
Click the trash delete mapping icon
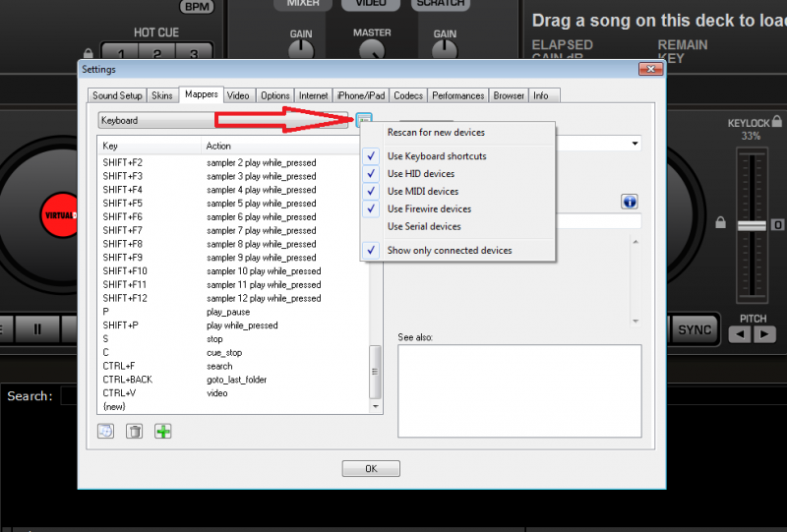coord(134,431)
